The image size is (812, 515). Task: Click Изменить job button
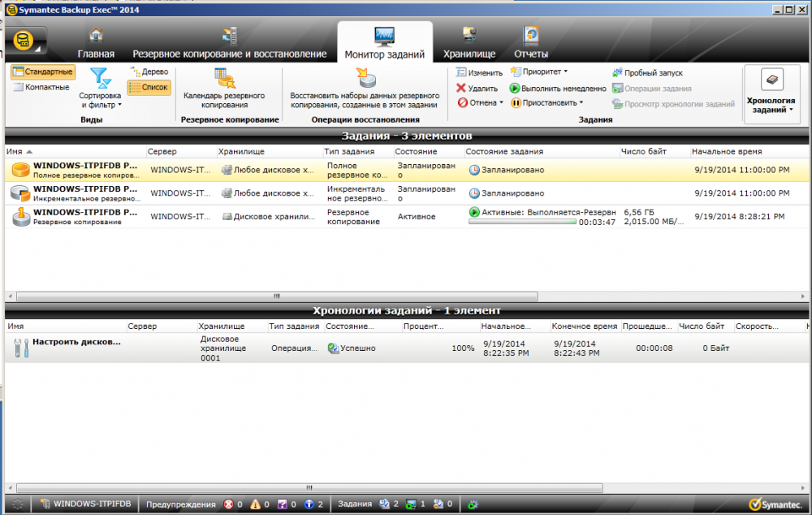click(x=479, y=72)
